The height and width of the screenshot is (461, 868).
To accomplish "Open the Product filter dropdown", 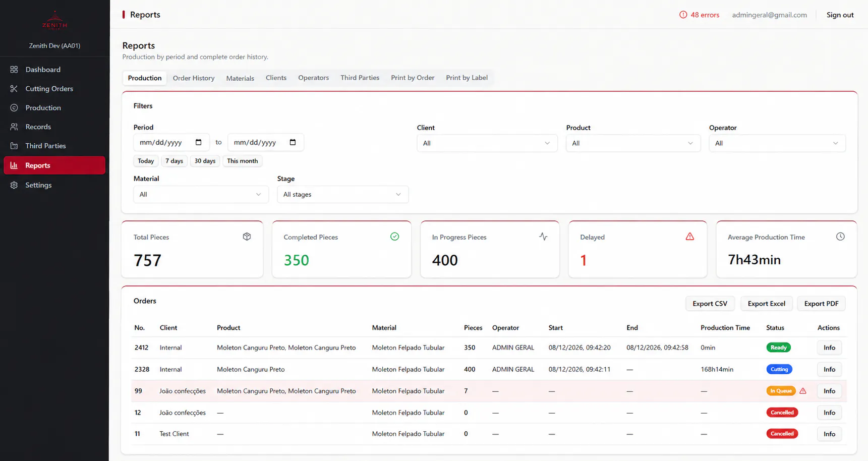I will coord(633,143).
